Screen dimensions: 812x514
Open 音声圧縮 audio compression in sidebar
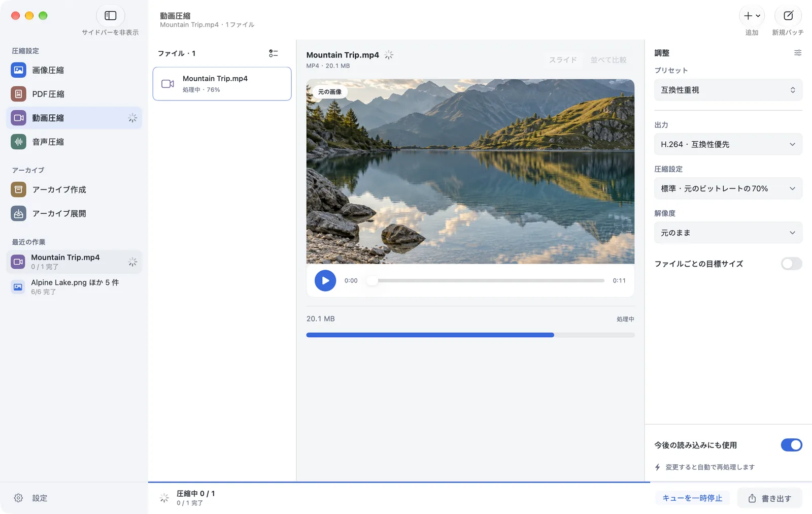point(74,142)
